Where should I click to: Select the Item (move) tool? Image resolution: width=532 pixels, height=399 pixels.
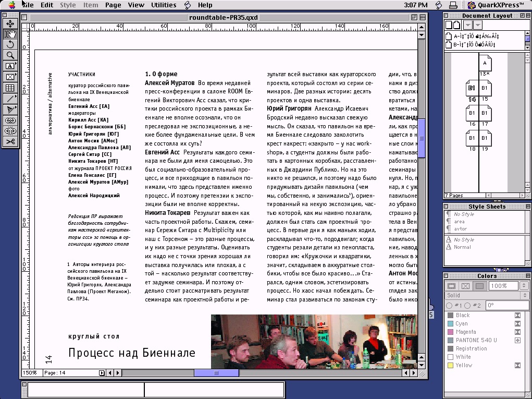pyautogui.click(x=10, y=24)
